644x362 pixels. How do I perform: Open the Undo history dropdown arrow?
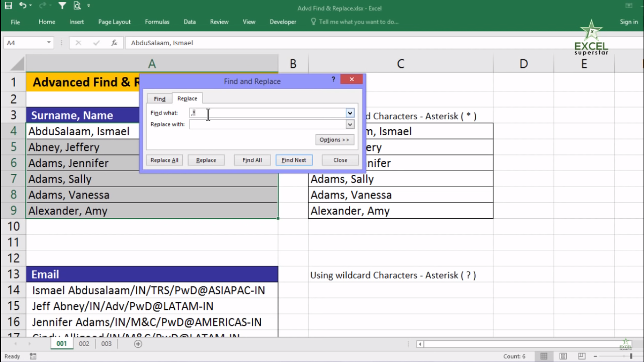point(31,6)
